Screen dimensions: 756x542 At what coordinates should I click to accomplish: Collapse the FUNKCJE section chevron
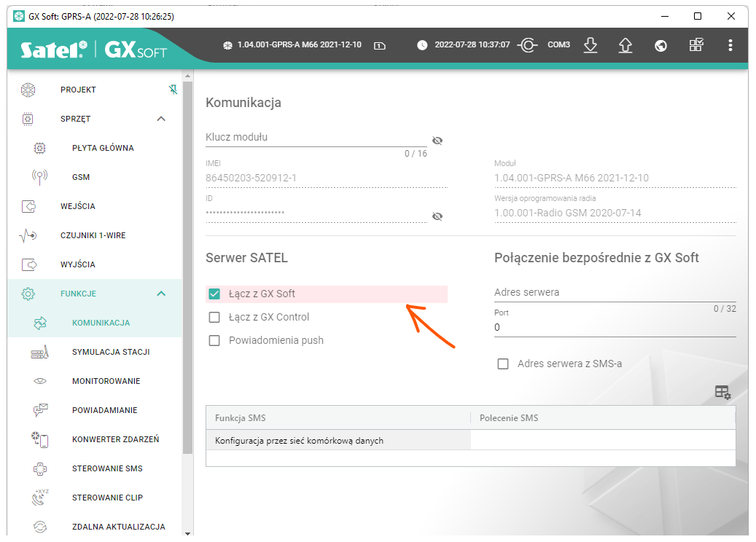tap(161, 294)
